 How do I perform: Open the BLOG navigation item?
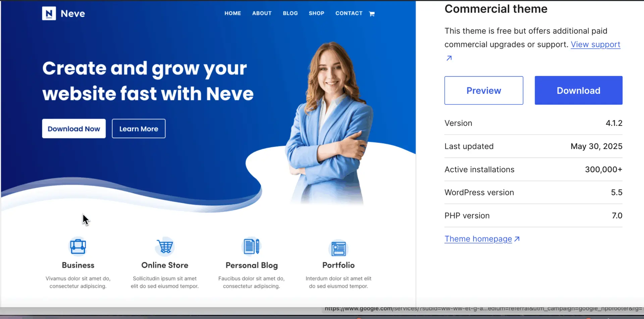click(x=290, y=13)
